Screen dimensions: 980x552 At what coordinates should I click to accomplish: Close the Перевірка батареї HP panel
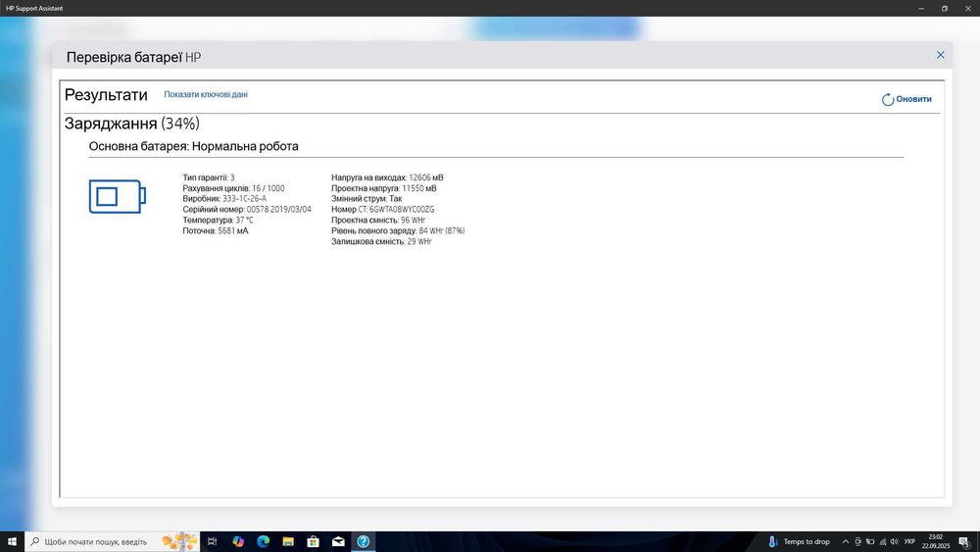(x=940, y=55)
